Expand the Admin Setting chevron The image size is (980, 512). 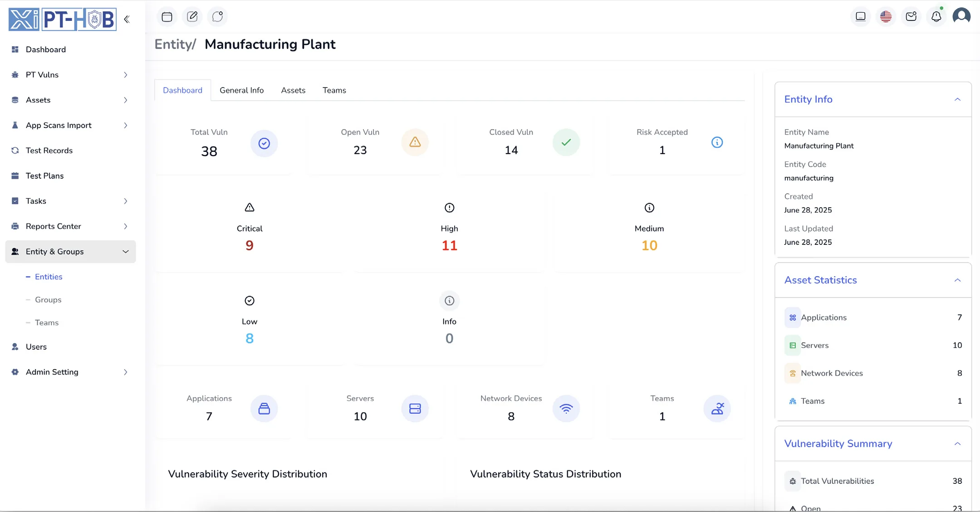click(x=126, y=372)
